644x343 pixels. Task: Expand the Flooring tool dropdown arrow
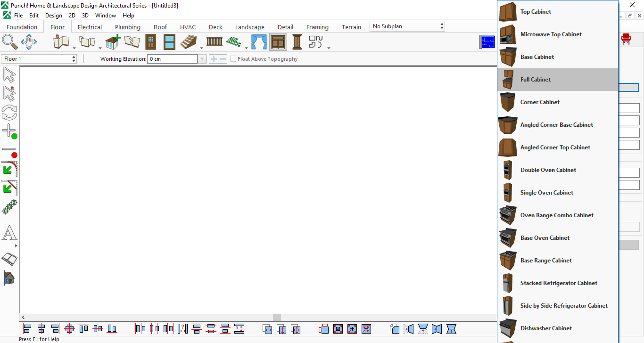pyautogui.click(x=246, y=48)
